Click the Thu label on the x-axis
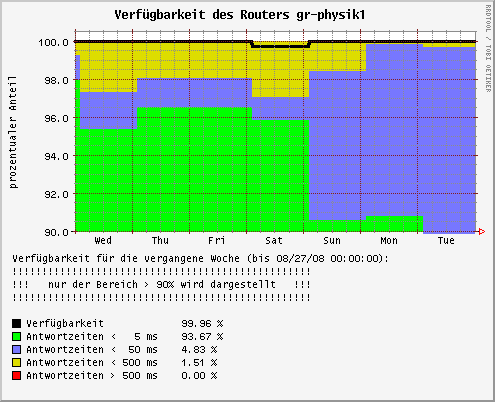 click(160, 240)
